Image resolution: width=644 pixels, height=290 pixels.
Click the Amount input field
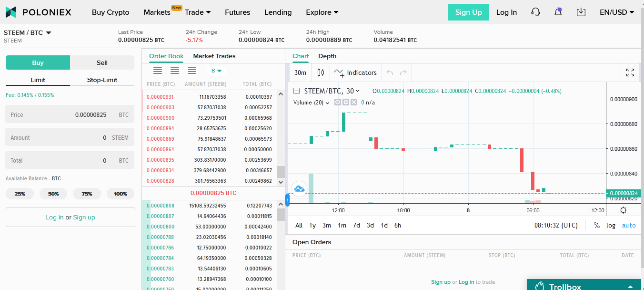70,138
